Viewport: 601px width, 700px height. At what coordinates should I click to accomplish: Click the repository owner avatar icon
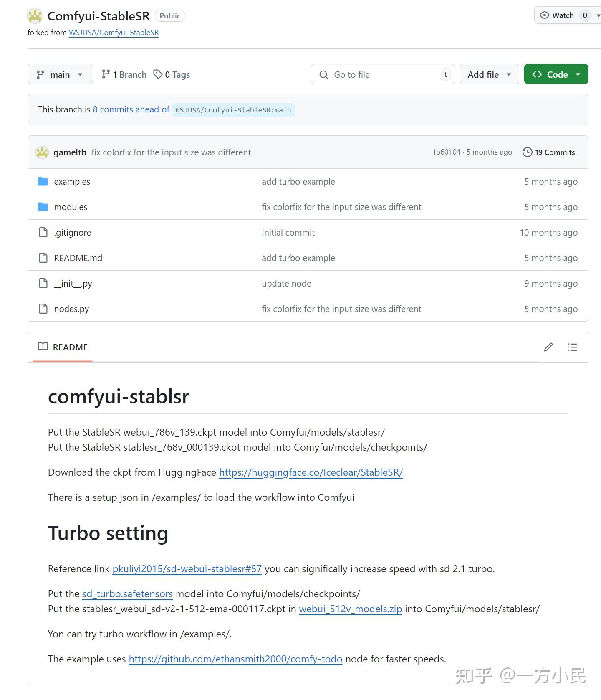[35, 16]
